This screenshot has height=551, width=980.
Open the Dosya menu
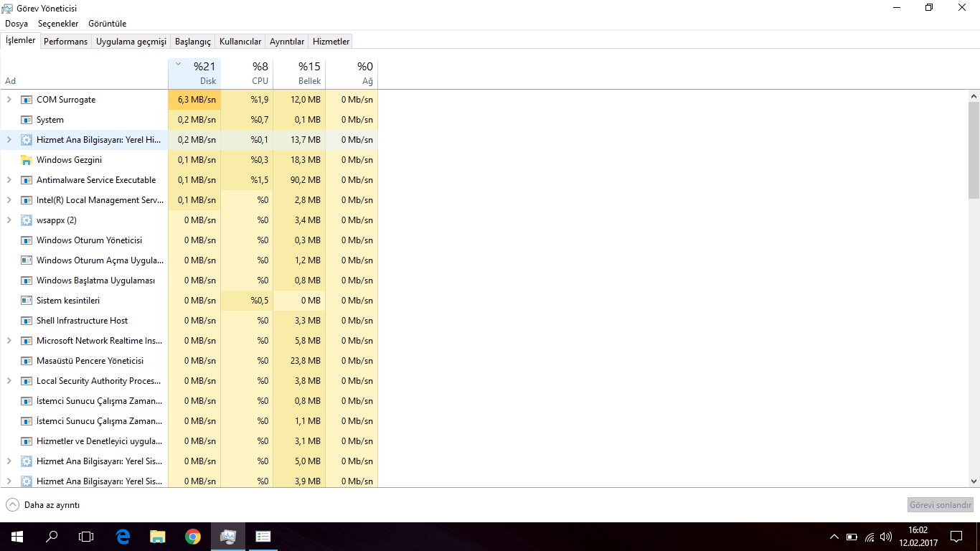(x=17, y=24)
